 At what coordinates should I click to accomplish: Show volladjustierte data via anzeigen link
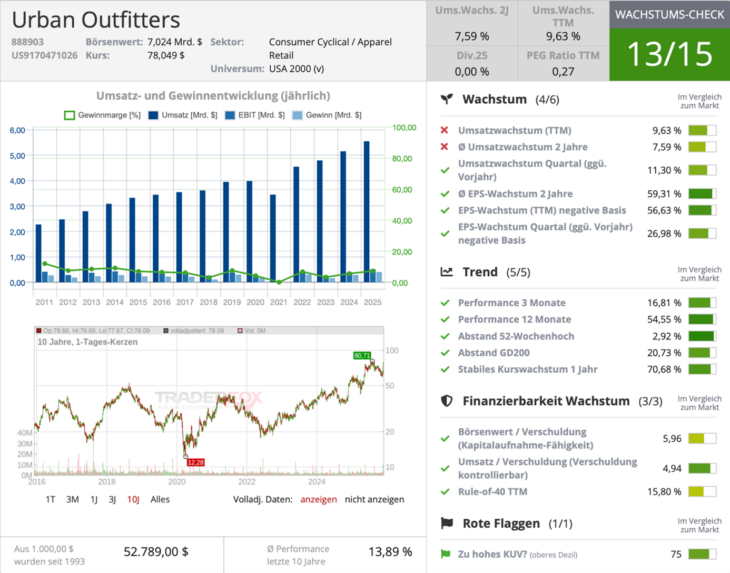coord(318,499)
